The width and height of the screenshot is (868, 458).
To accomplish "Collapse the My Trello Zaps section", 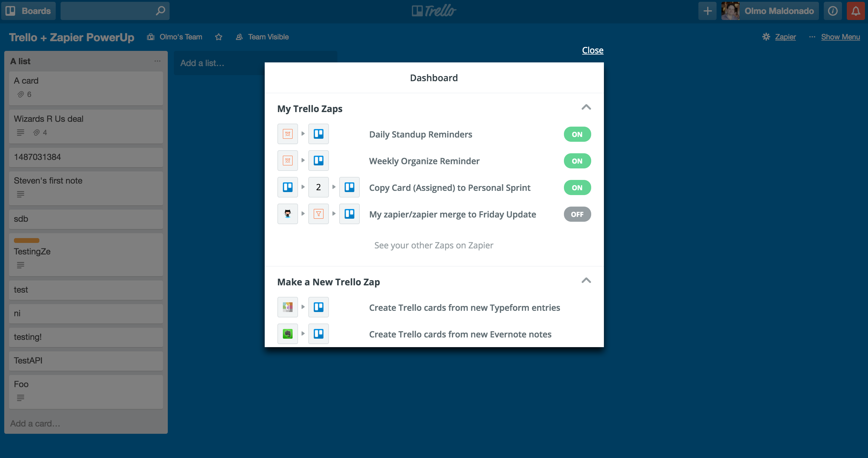I will [x=586, y=107].
